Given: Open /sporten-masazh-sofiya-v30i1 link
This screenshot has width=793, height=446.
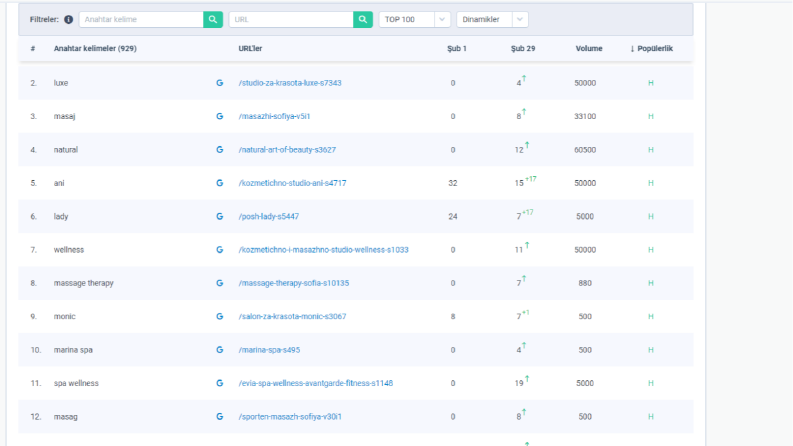Looking at the screenshot, I should pyautogui.click(x=290, y=417).
